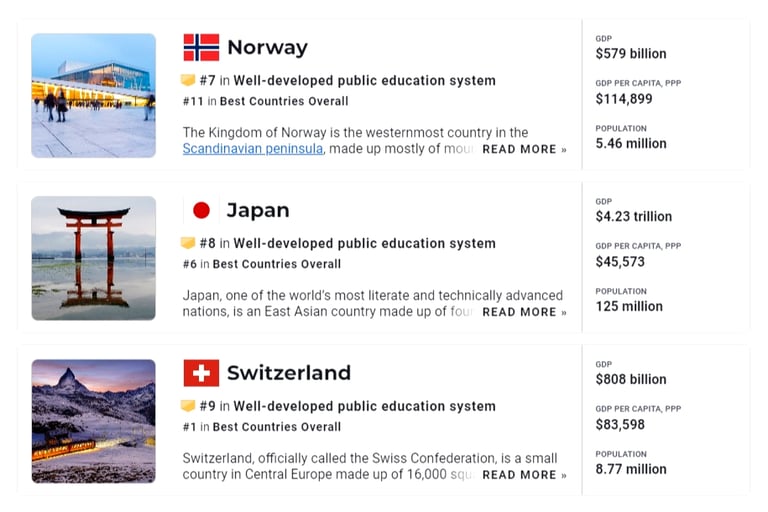Expand Switzerland description with READ MORE
Screen dimensions: 768x512
524,475
